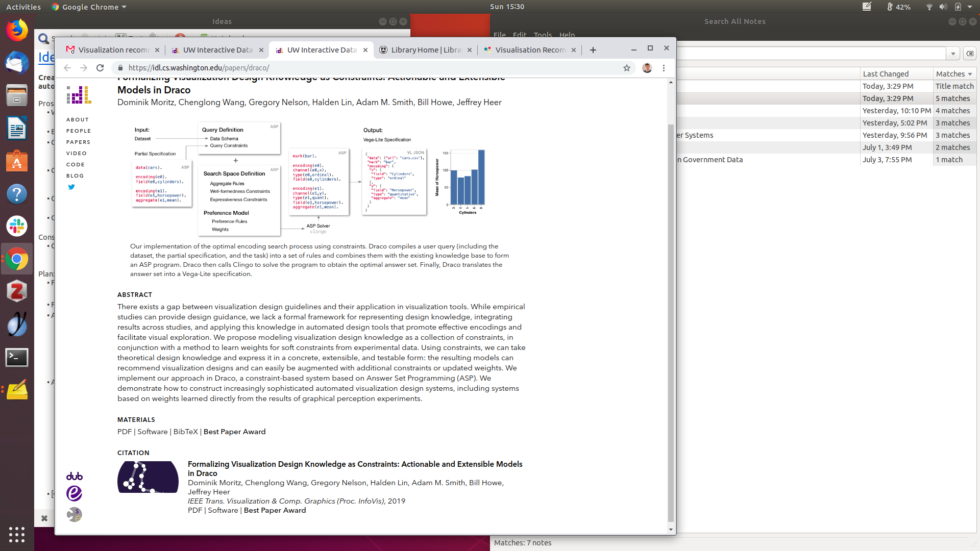Bookmark this page with star icon
Screen dimensions: 980x551
pyautogui.click(x=627, y=68)
